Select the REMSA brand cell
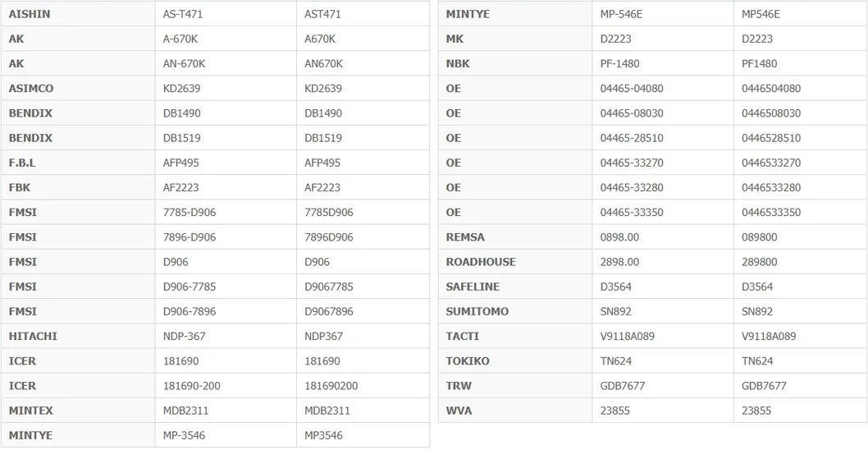This screenshot has width=868, height=450. tap(515, 236)
